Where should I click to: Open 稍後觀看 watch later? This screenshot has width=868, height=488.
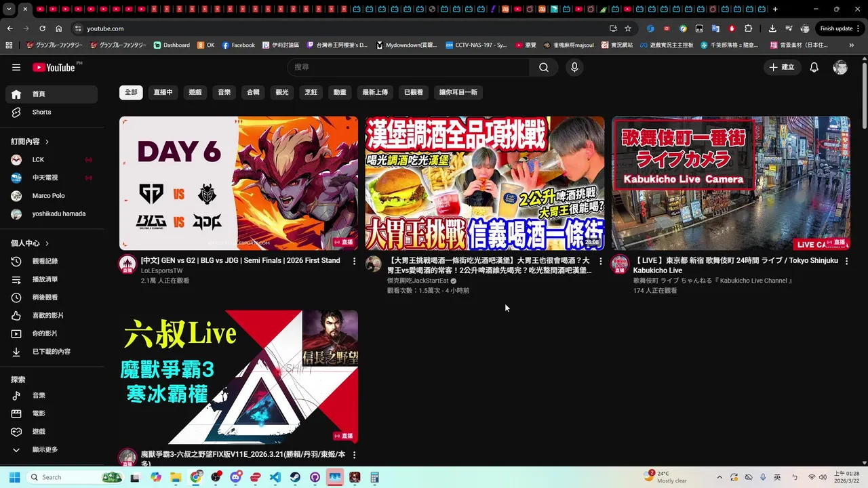pyautogui.click(x=52, y=298)
